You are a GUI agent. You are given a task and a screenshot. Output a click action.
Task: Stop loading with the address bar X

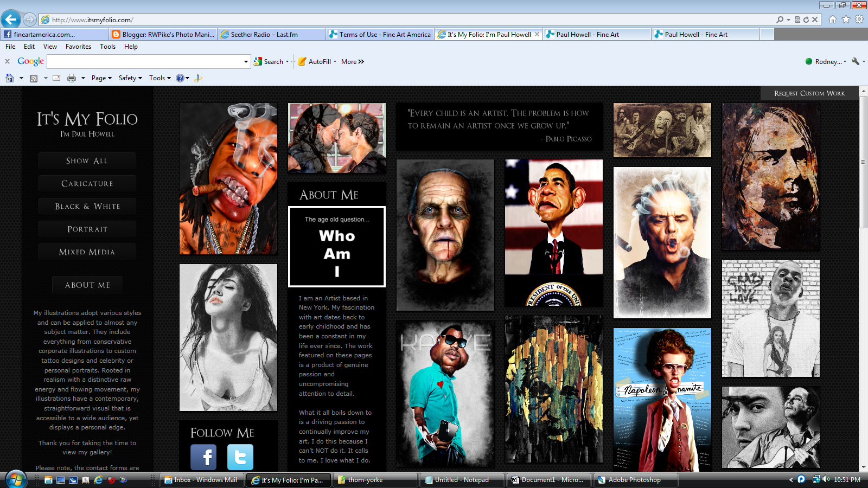(814, 20)
